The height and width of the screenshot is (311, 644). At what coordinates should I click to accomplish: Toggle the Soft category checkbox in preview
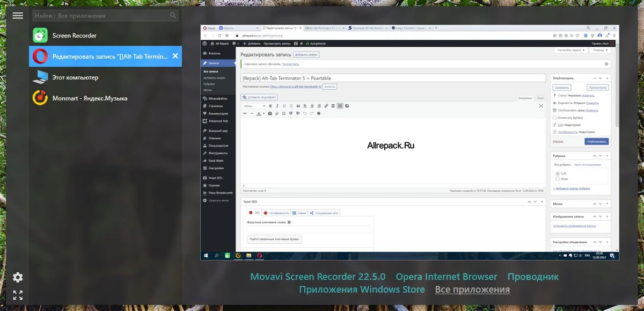tap(558, 173)
